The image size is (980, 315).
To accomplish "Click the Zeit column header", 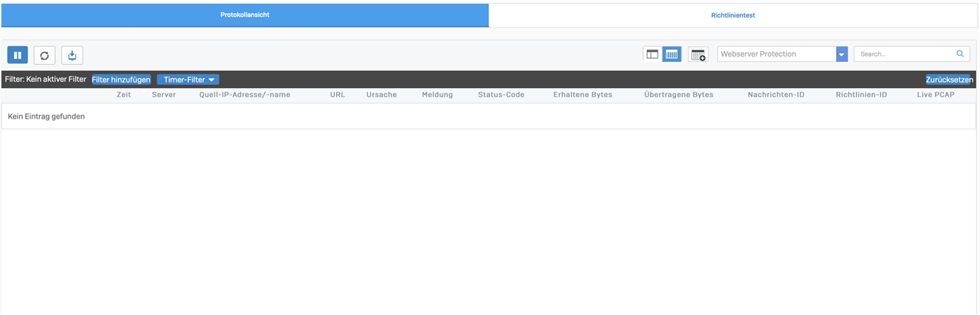I will (124, 95).
